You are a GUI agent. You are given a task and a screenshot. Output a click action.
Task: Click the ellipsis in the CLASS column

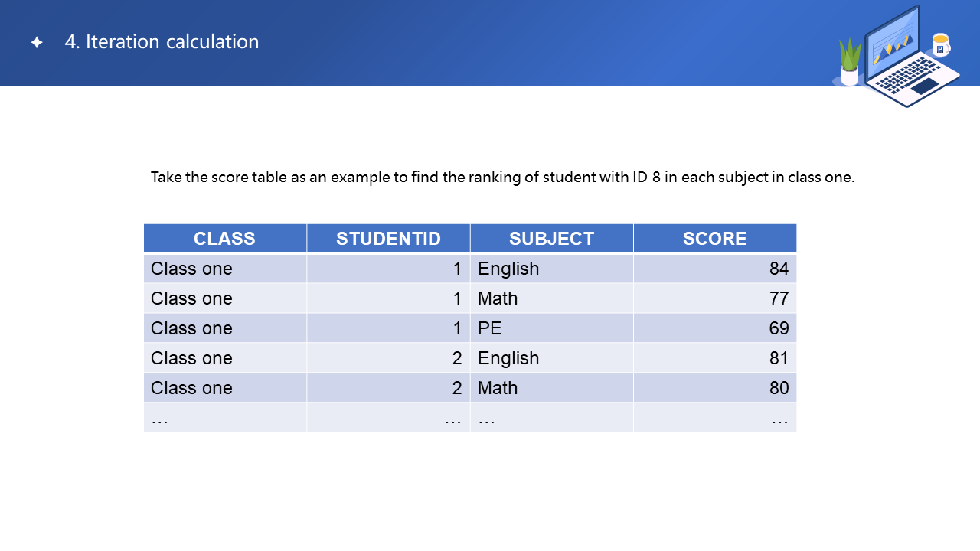coord(160,419)
